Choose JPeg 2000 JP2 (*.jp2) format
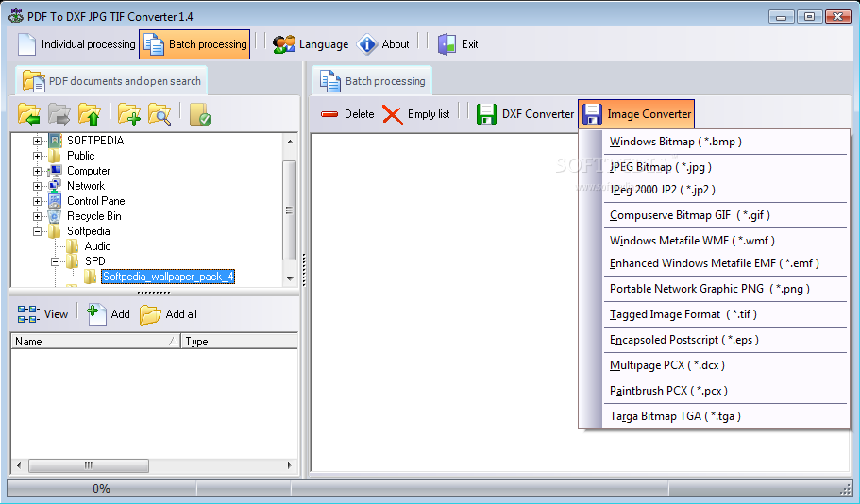Image resolution: width=860 pixels, height=504 pixels. point(725,190)
